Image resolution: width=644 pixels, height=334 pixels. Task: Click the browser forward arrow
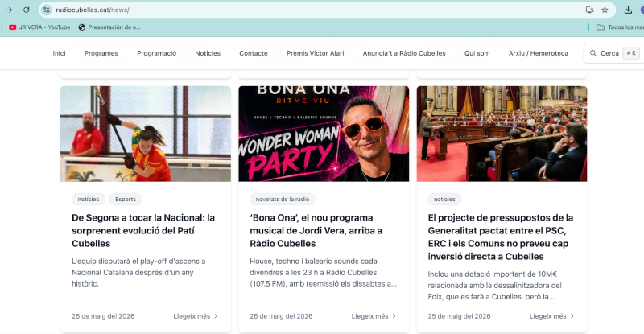9,10
